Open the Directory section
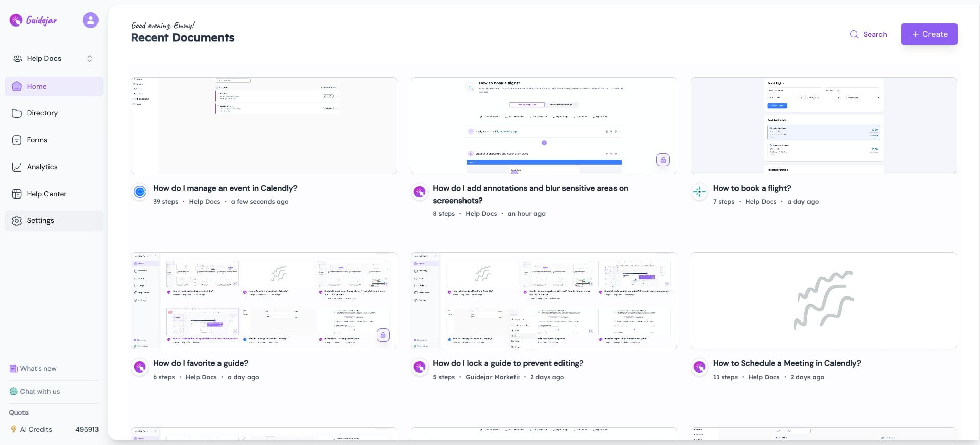The height and width of the screenshot is (445, 980). click(x=54, y=113)
